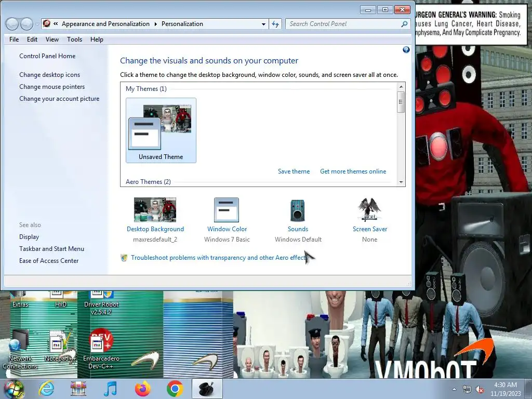The height and width of the screenshot is (399, 532).
Task: Click the Forward navigation arrow button
Action: pyautogui.click(x=26, y=24)
